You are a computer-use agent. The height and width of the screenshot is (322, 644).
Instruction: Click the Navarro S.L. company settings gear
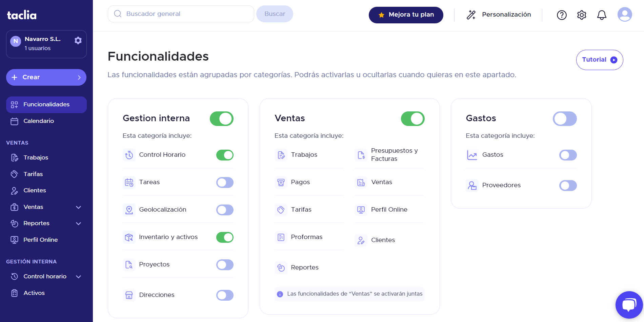(78, 41)
